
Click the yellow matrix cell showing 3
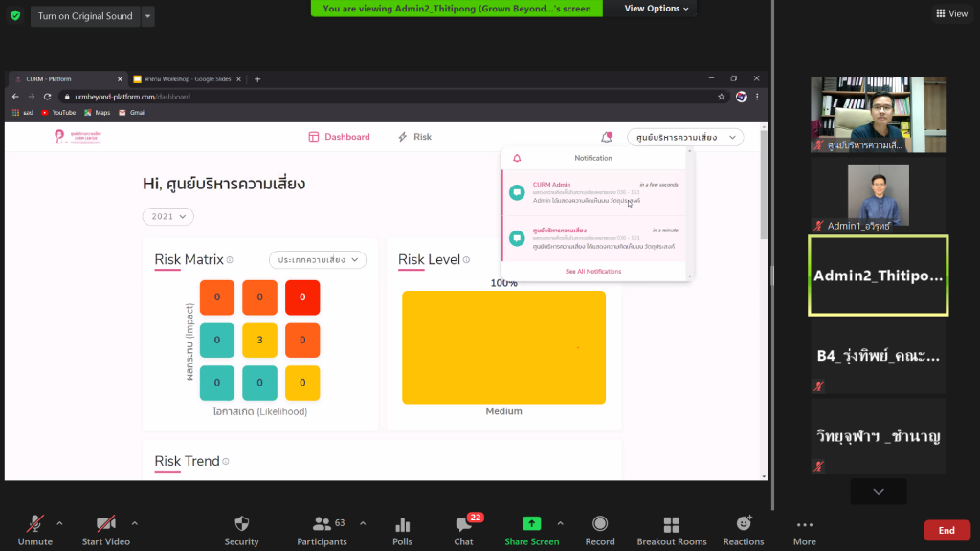point(260,341)
